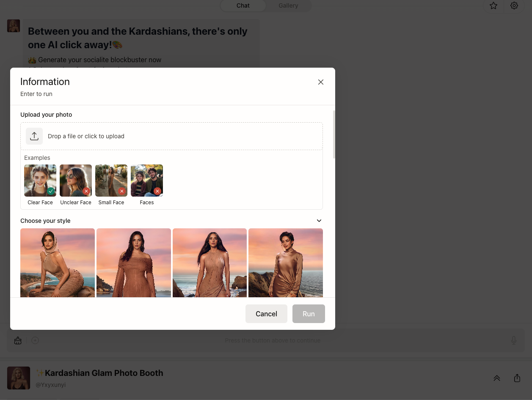Click the 'Information' dialog heading
The width and height of the screenshot is (532, 400).
point(45,82)
